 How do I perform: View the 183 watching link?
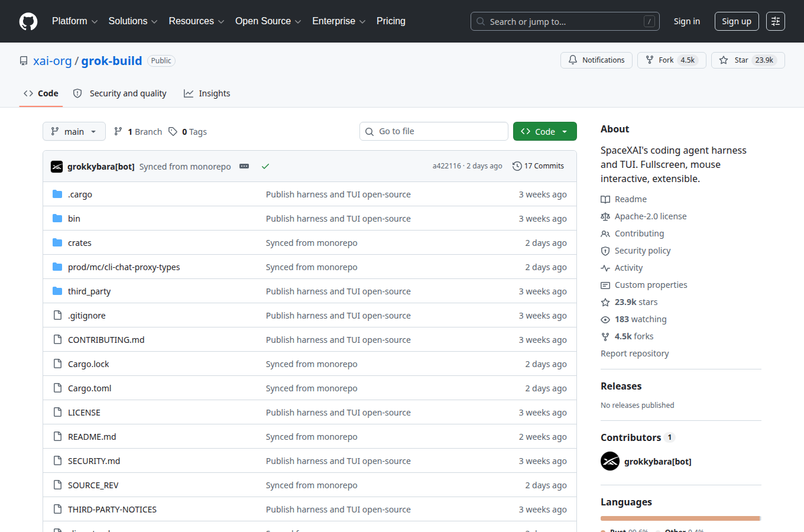634,319
